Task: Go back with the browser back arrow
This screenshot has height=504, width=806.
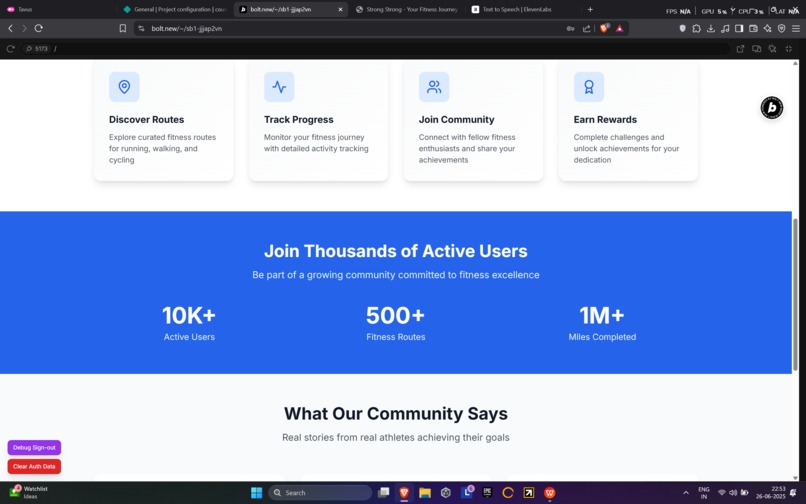Action: pos(10,28)
